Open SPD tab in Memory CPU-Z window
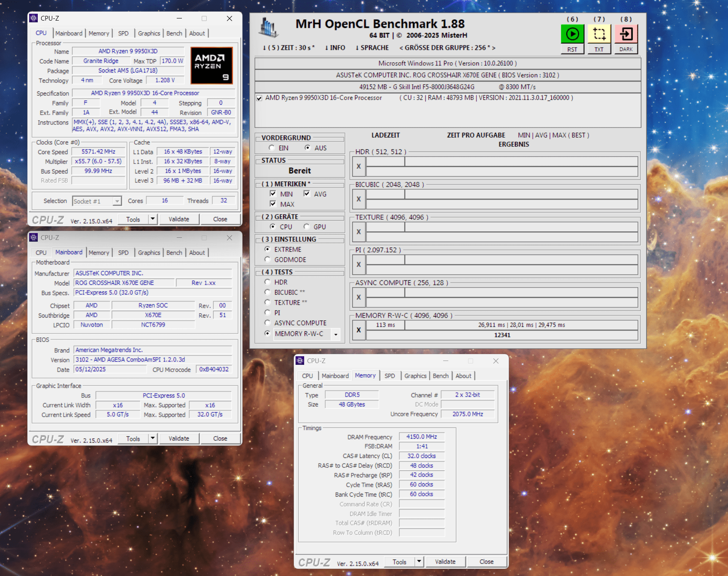Image resolution: width=728 pixels, height=576 pixels. point(390,376)
